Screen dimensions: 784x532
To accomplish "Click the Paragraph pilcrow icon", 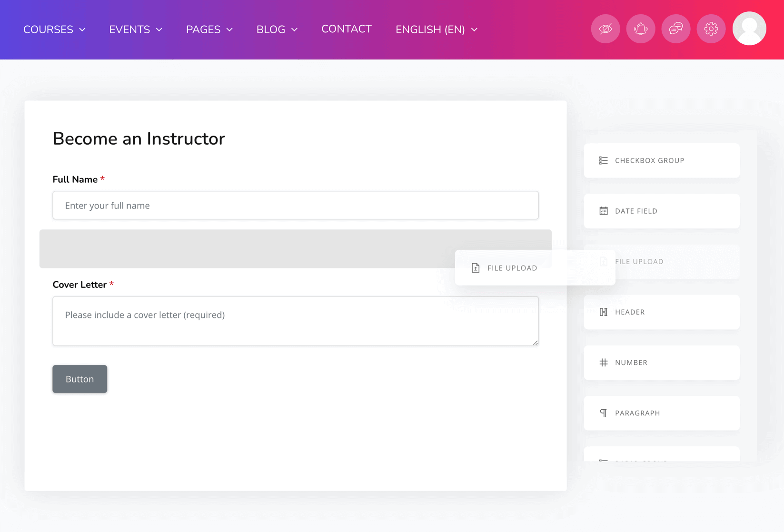I will point(603,413).
